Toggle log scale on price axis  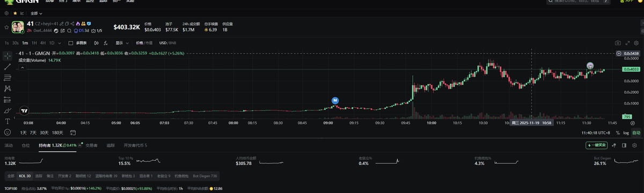pyautogui.click(x=626, y=132)
